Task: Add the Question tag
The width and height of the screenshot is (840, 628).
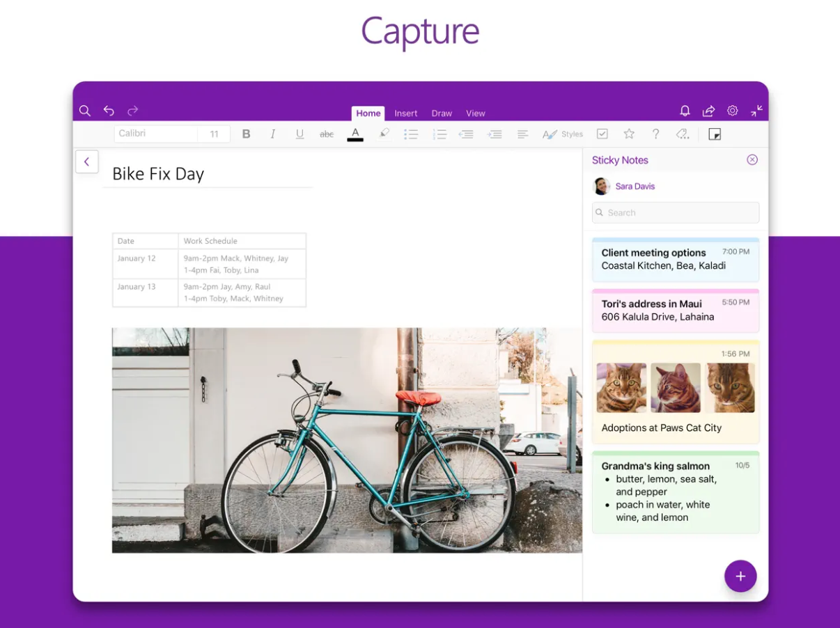Action: [x=655, y=134]
